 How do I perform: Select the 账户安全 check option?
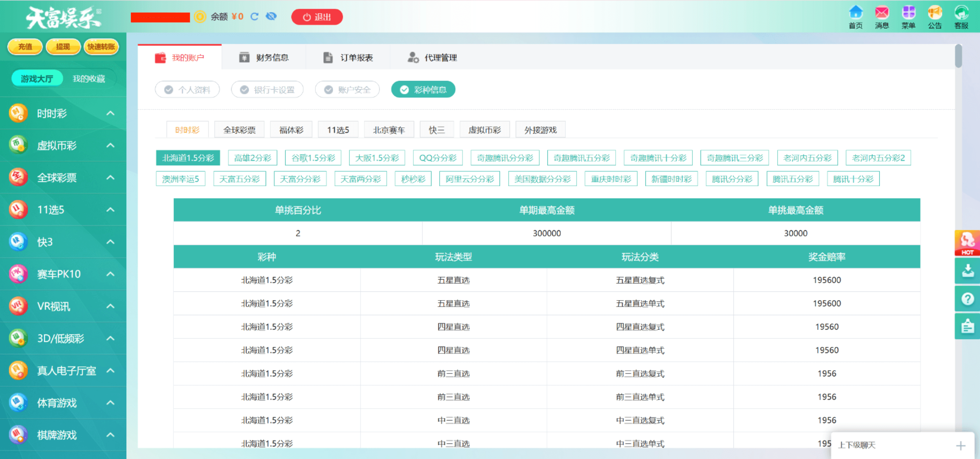347,90
